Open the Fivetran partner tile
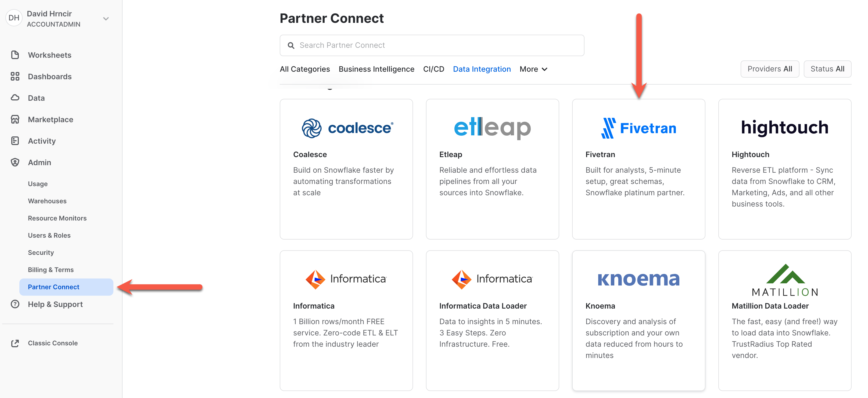The image size is (868, 398). click(639, 168)
